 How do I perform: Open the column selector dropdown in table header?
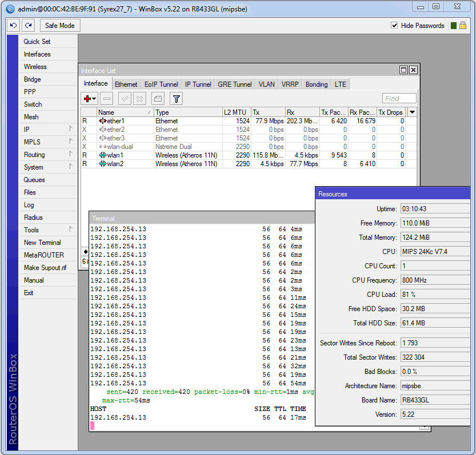coord(412,112)
